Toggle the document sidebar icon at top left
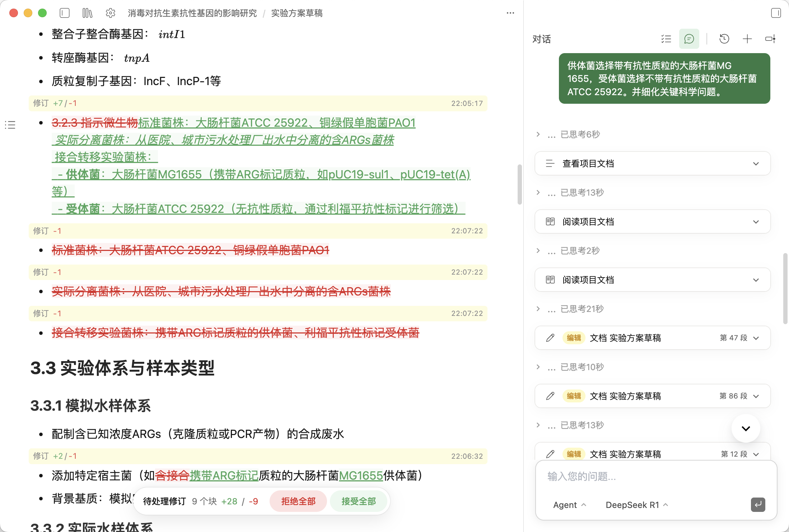 64,13
